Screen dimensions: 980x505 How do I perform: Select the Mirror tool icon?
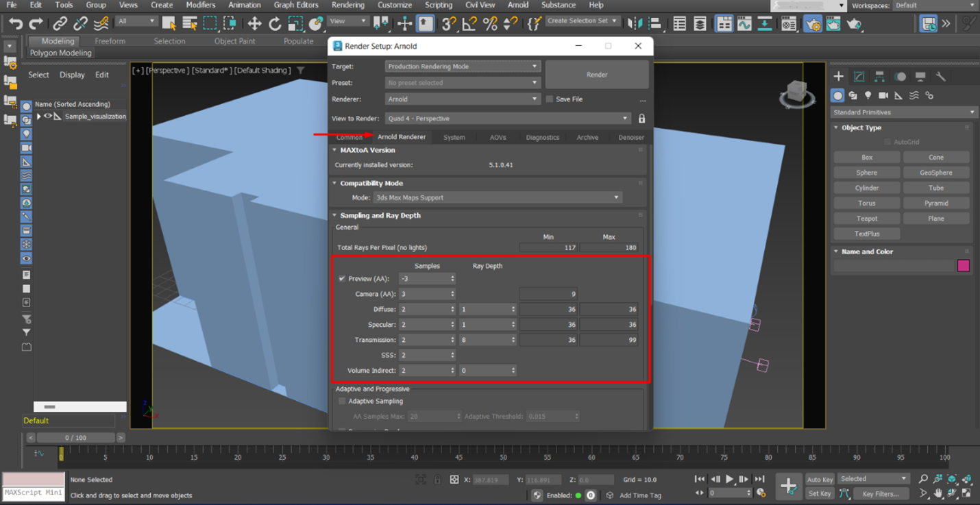pyautogui.click(x=635, y=24)
